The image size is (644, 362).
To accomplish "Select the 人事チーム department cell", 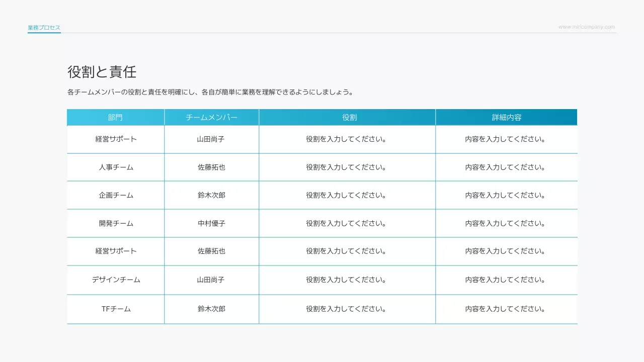I will click(115, 167).
